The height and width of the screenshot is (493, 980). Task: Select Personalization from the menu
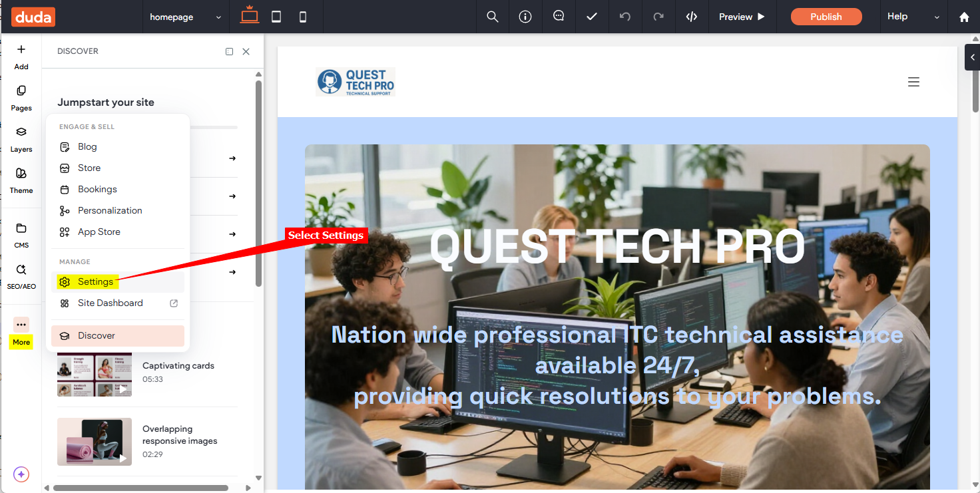pyautogui.click(x=118, y=210)
